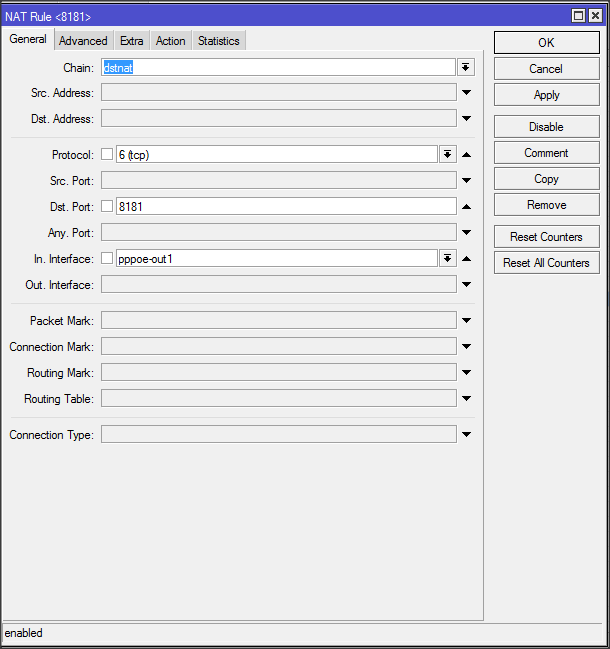Open the Action tab
Viewport: 610px width, 649px height.
click(x=170, y=41)
